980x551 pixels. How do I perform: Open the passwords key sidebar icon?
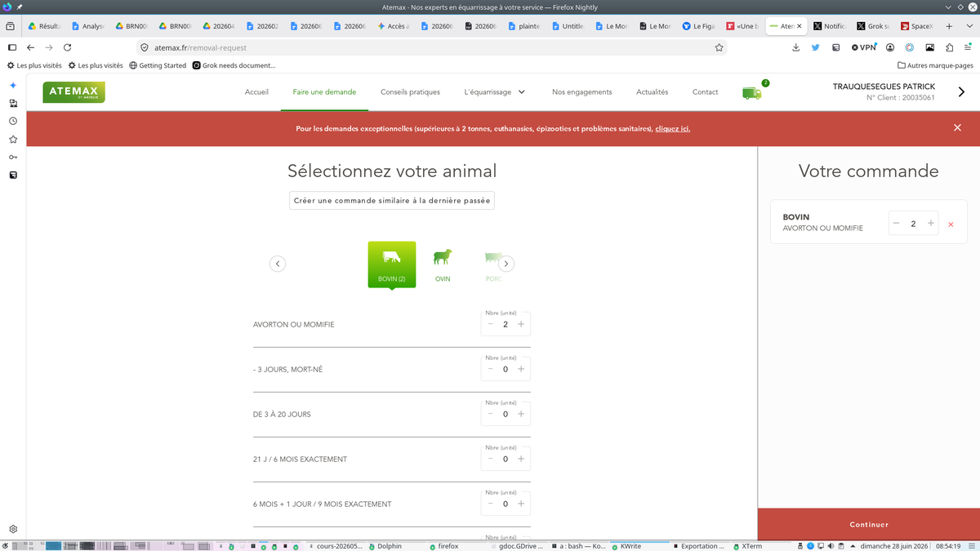pos(13,157)
